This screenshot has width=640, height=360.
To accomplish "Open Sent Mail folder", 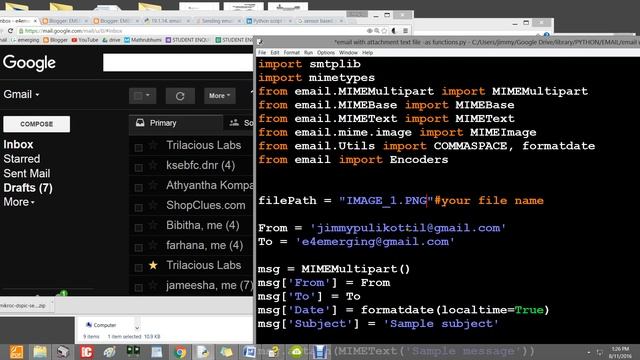I will tap(27, 173).
